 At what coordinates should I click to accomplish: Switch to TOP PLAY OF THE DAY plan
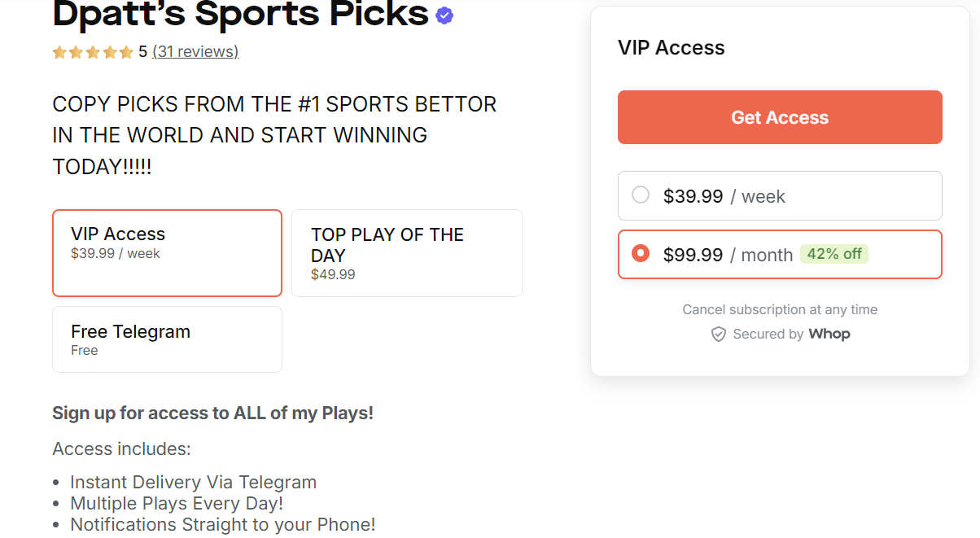click(x=406, y=253)
